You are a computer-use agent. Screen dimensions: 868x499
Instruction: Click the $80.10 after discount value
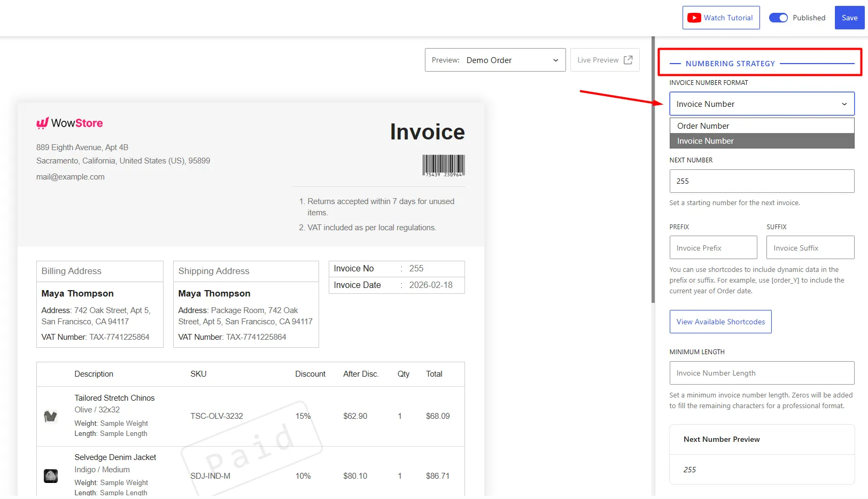pos(355,476)
